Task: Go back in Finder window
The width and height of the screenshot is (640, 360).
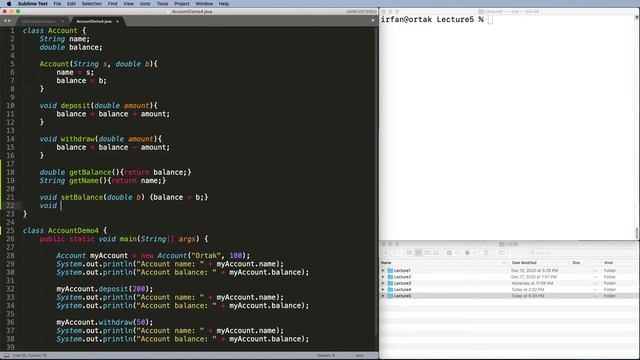Action: tap(386, 253)
